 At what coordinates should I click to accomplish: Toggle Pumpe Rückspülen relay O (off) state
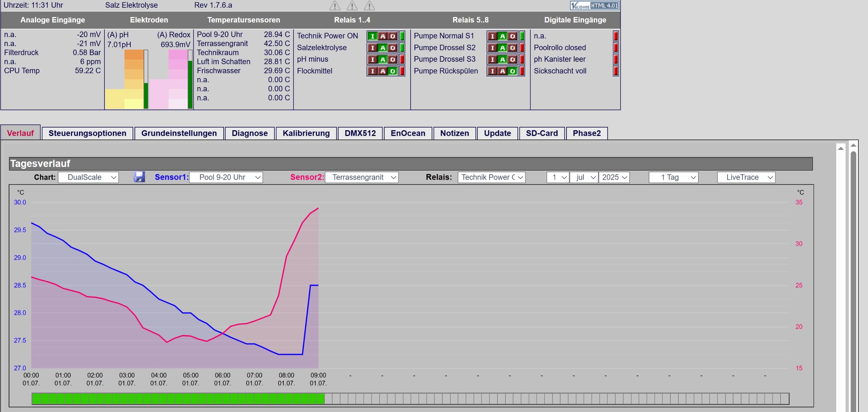point(512,71)
